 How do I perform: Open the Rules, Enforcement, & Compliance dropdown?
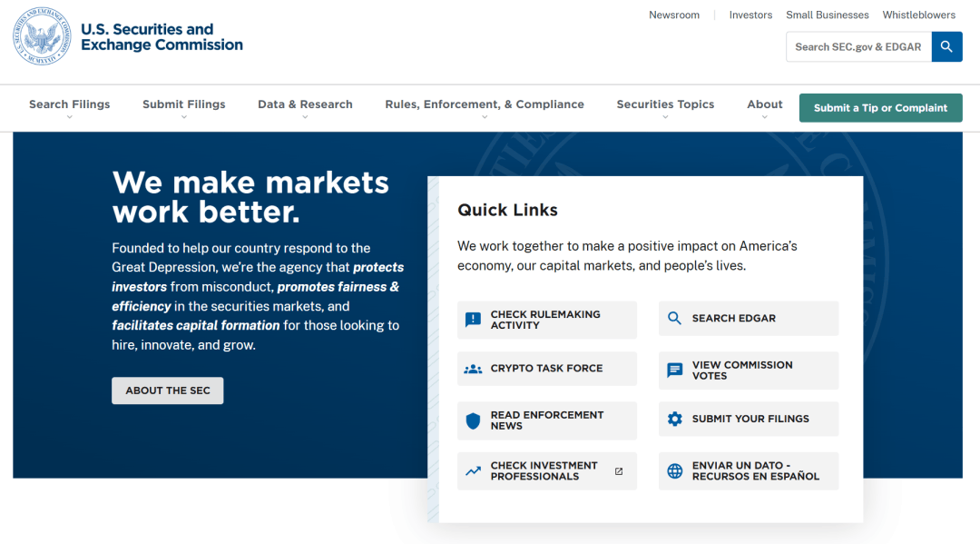point(484,105)
